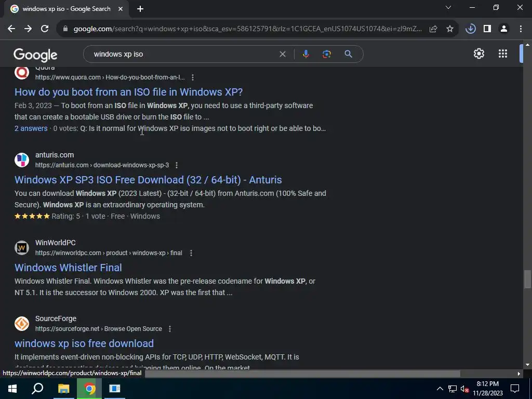The width and height of the screenshot is (532, 399).
Task: Open options menu for anturis.com result
Action: 177,165
